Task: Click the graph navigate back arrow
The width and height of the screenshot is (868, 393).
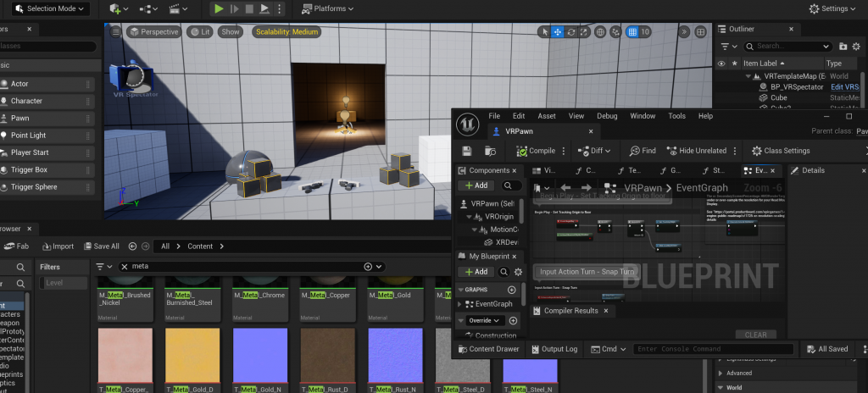Action: pos(565,188)
